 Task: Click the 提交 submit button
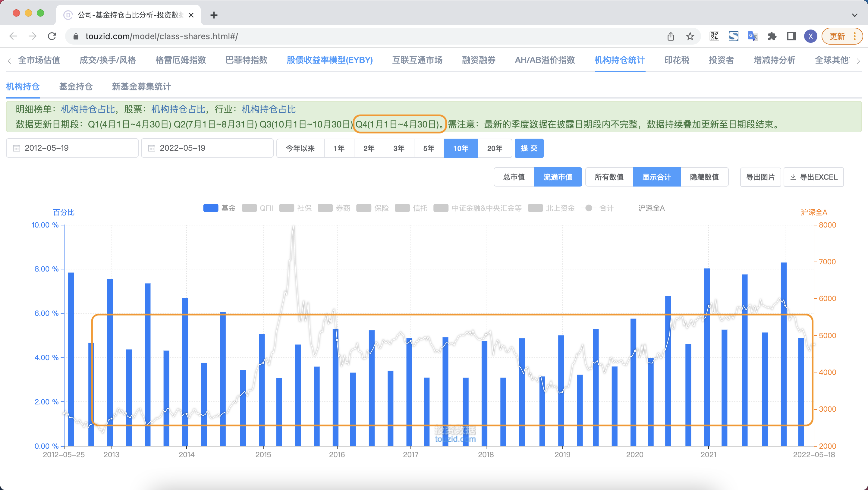529,148
